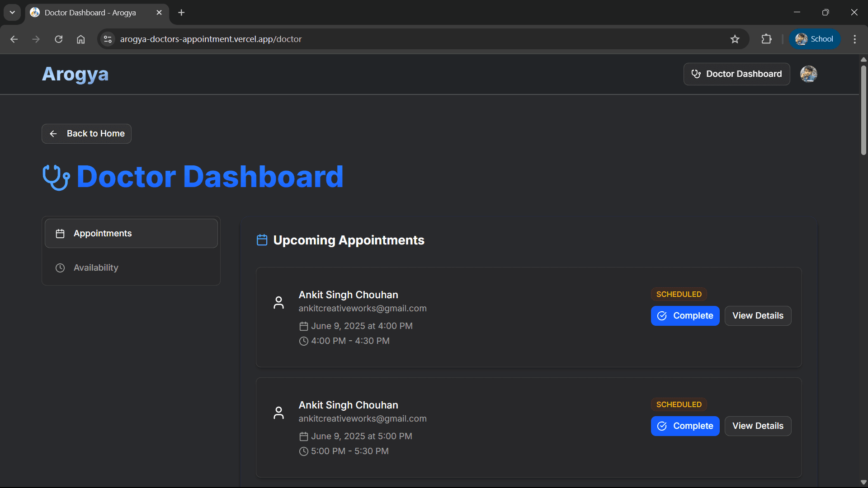
Task: Open a new browser tab with plus icon
Action: [x=181, y=13]
